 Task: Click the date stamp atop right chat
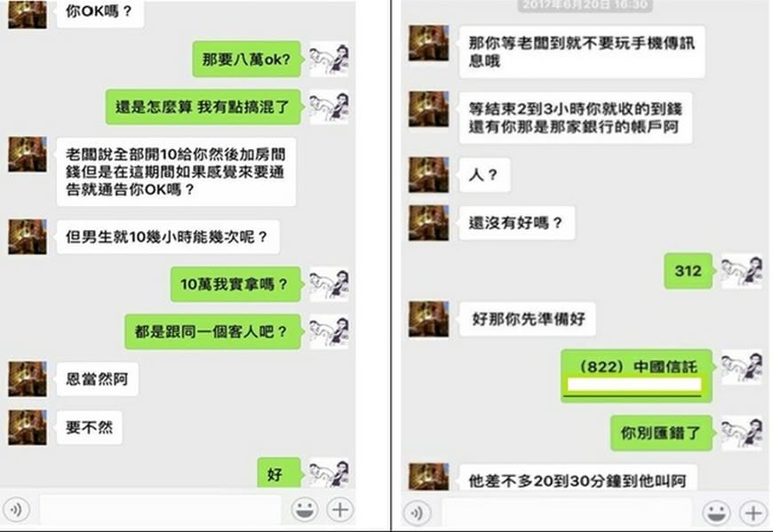click(585, 5)
